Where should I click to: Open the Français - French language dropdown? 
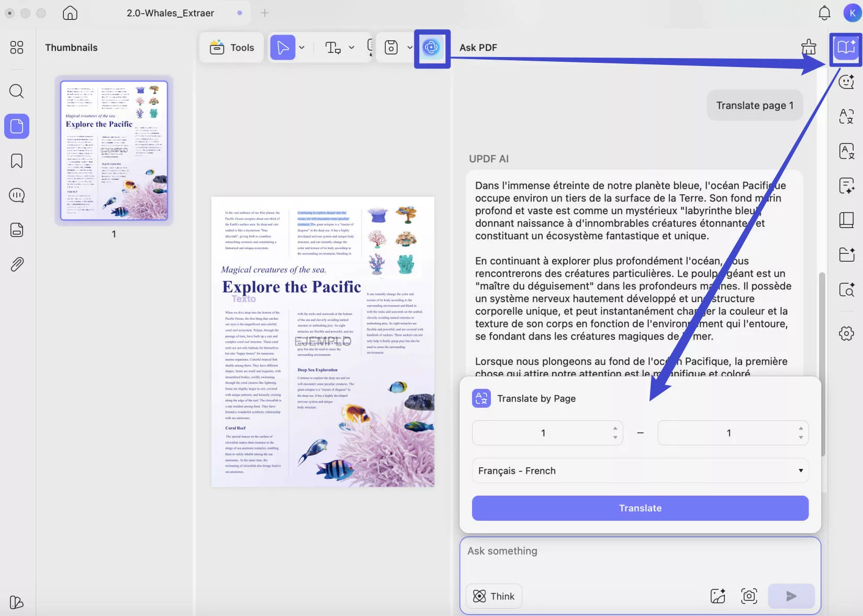640,471
